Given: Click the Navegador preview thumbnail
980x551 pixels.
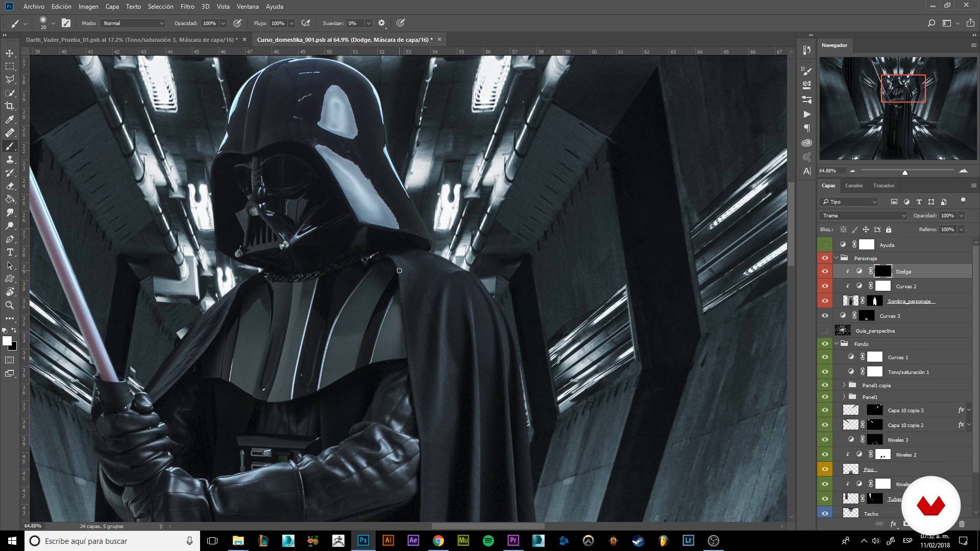Looking at the screenshot, I should click(x=898, y=108).
